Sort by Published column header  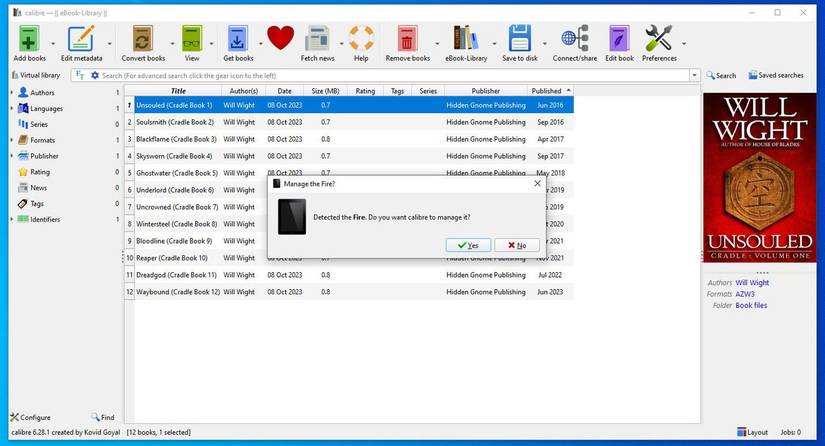[x=550, y=91]
